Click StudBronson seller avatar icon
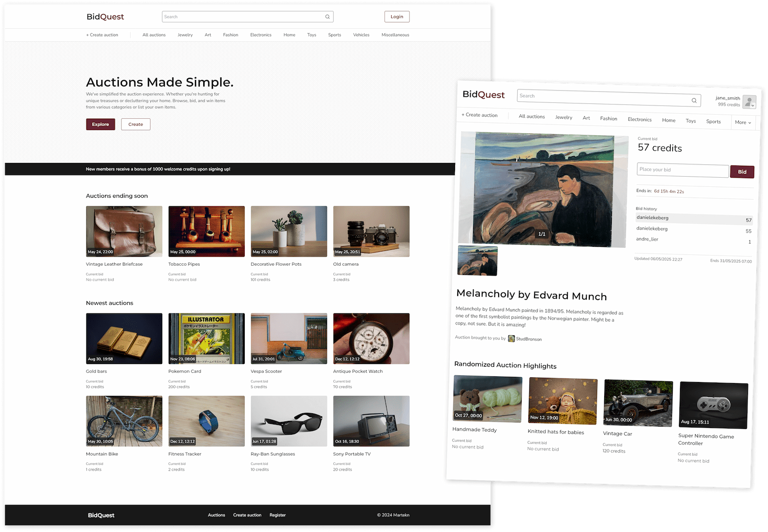Viewport: 768px width, 532px height. tap(511, 338)
